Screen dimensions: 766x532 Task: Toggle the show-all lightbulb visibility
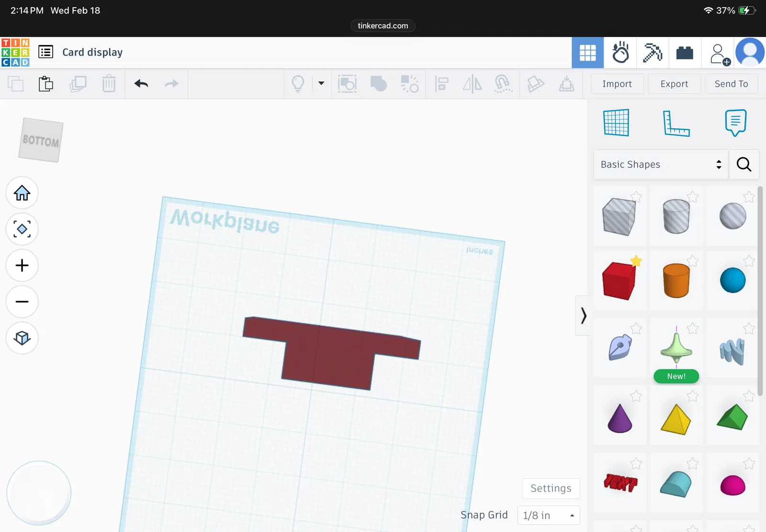coord(298,84)
